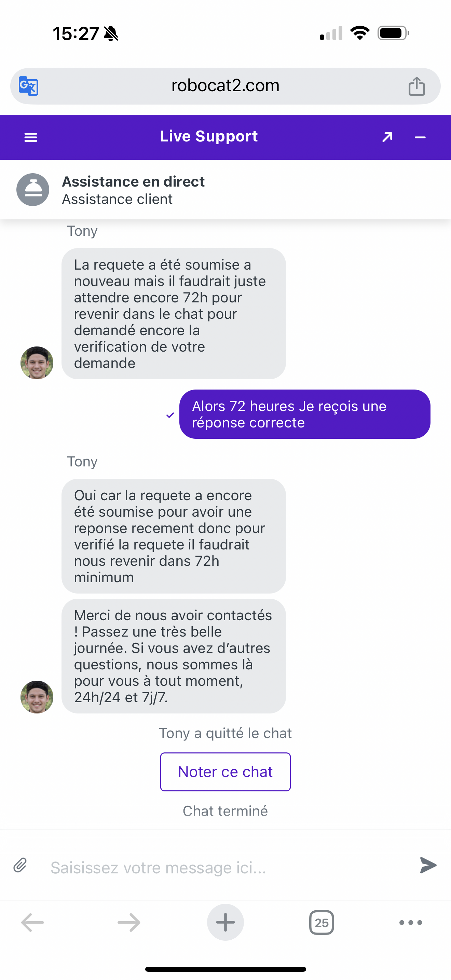Open the hamburger menu in Live Support header
The width and height of the screenshot is (451, 980).
pos(31,137)
